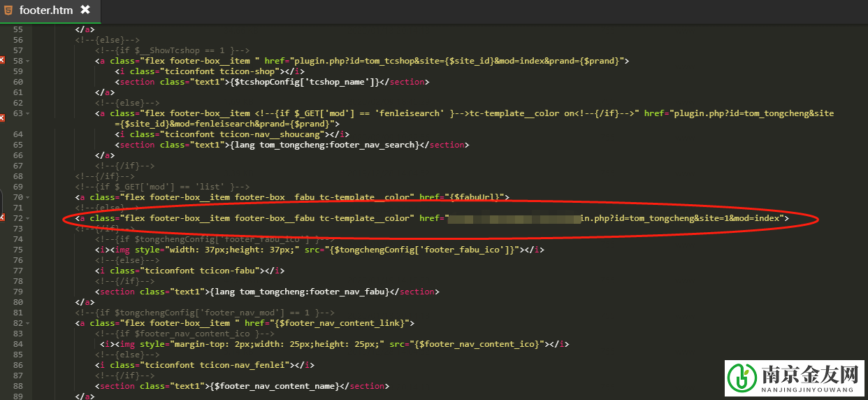Fold the anchor tag at line 63
868x400 pixels.
pos(28,113)
